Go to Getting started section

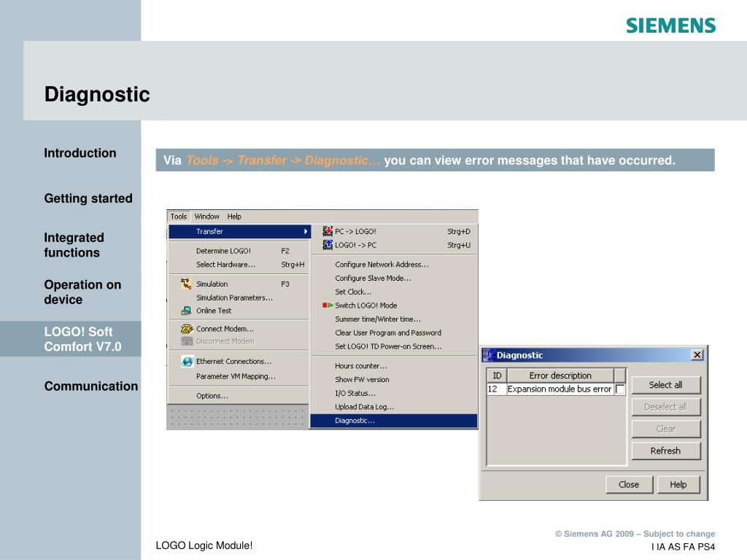click(88, 198)
